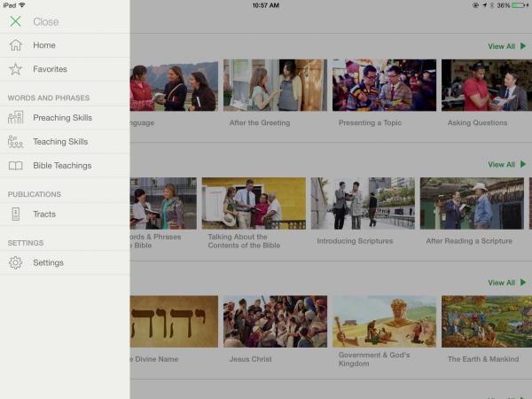532x399 pixels.
Task: Tap the Settings gear icon
Action: [x=15, y=262]
